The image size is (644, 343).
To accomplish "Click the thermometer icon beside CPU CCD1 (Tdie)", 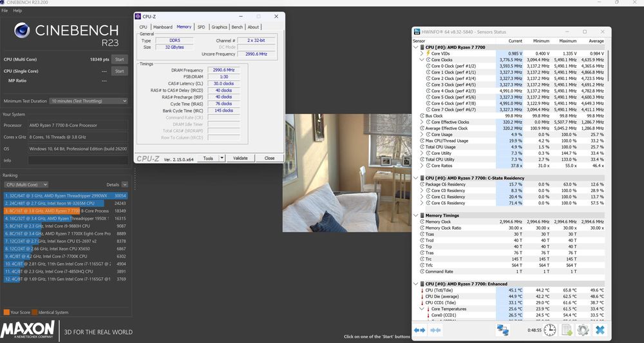I will 421,302.
